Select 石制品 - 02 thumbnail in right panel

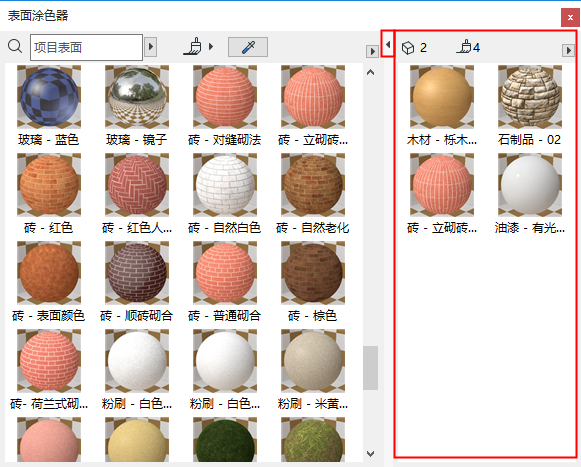point(530,97)
